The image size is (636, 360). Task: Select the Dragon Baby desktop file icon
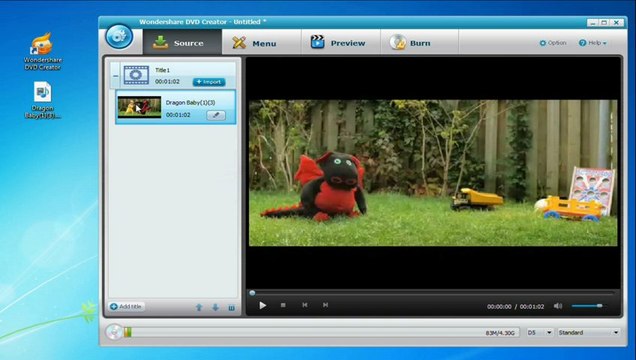[x=43, y=100]
